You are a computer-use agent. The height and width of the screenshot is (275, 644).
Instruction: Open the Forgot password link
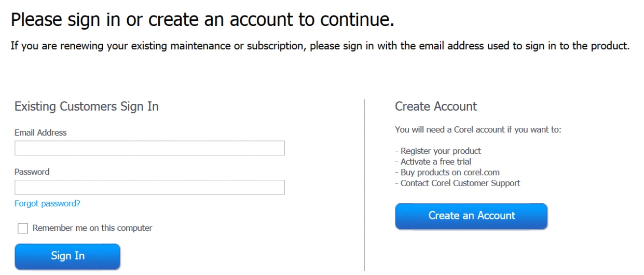point(47,204)
